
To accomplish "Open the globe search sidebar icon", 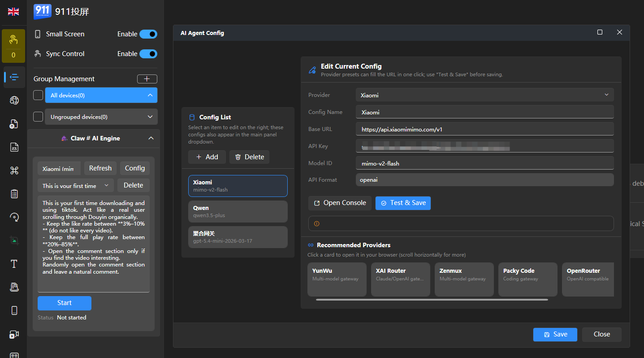I will pyautogui.click(x=14, y=100).
